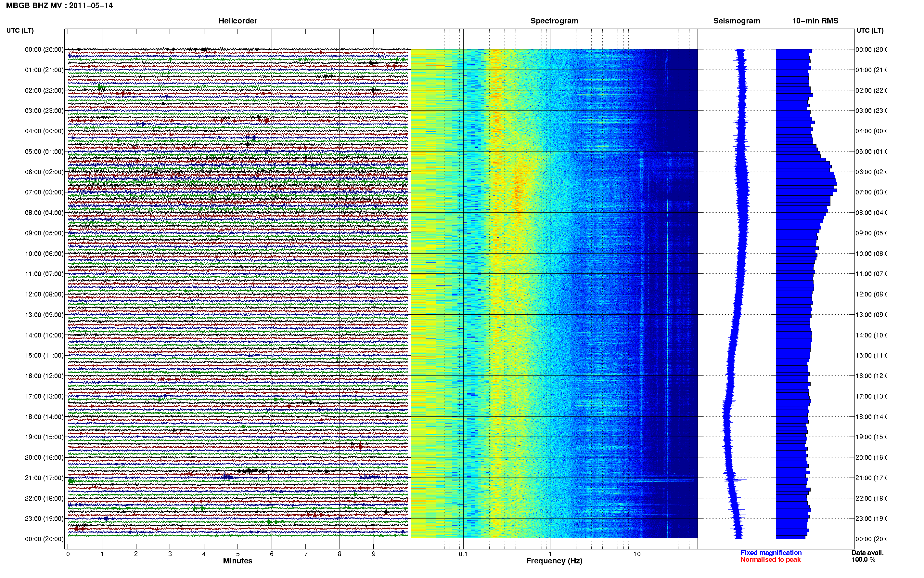
Task: Click the right-side 'UTC (LT)' axis label
Action: [870, 31]
